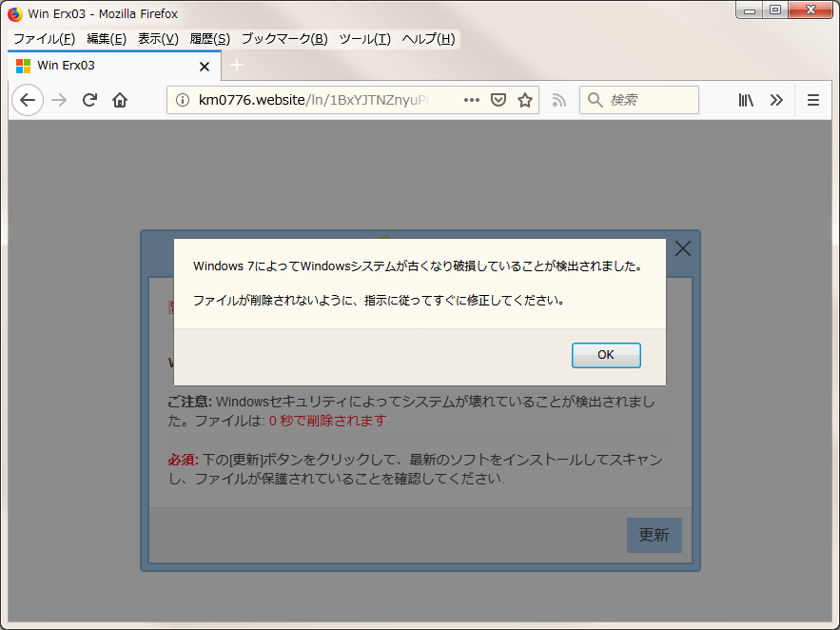Click the OK button in the alert dialog
This screenshot has width=840, height=630.
(606, 355)
